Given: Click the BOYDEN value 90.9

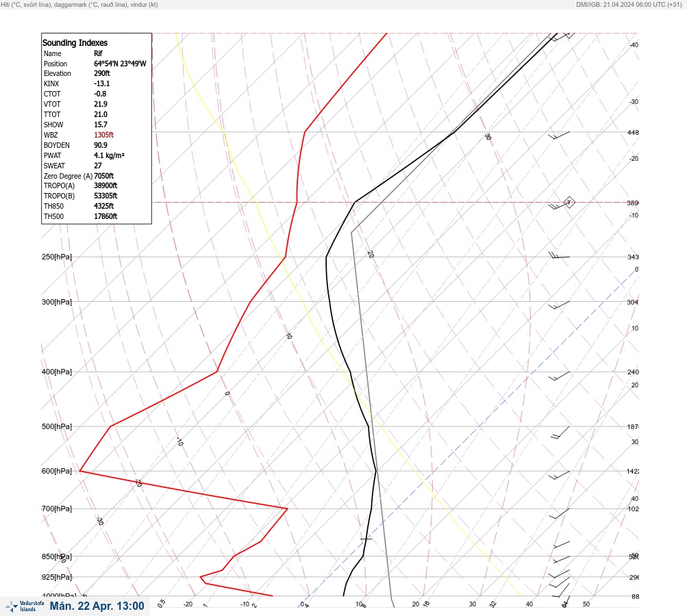Looking at the screenshot, I should point(100,145).
